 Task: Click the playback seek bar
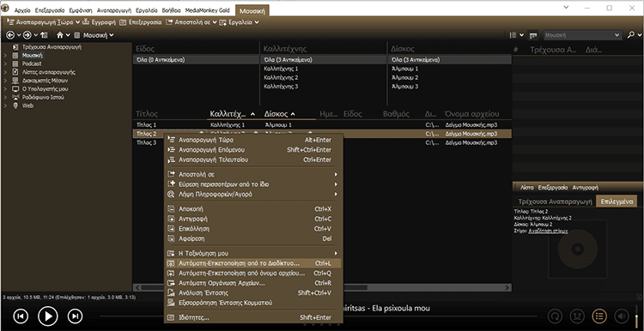[x=318, y=316]
